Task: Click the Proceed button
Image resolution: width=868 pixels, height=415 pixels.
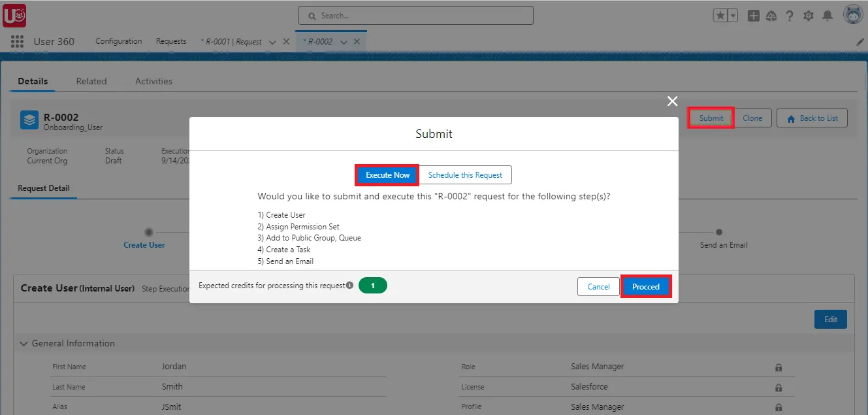Action: (646, 286)
